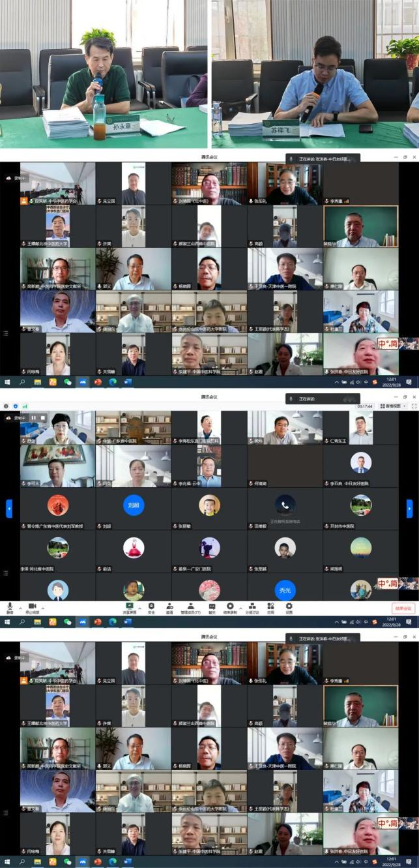Open the Apps (应用) icon
Image resolution: width=419 pixels, height=868 pixels.
[x=271, y=606]
